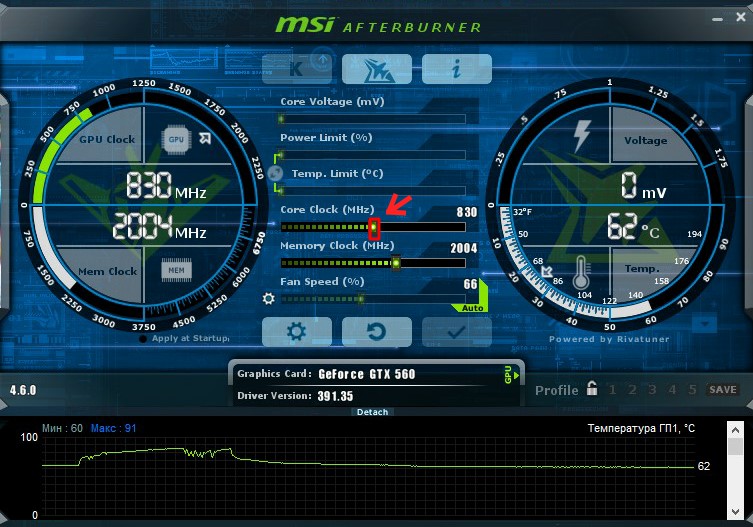Click the Core Clock value 830 field
753x527 pixels.
466,212
